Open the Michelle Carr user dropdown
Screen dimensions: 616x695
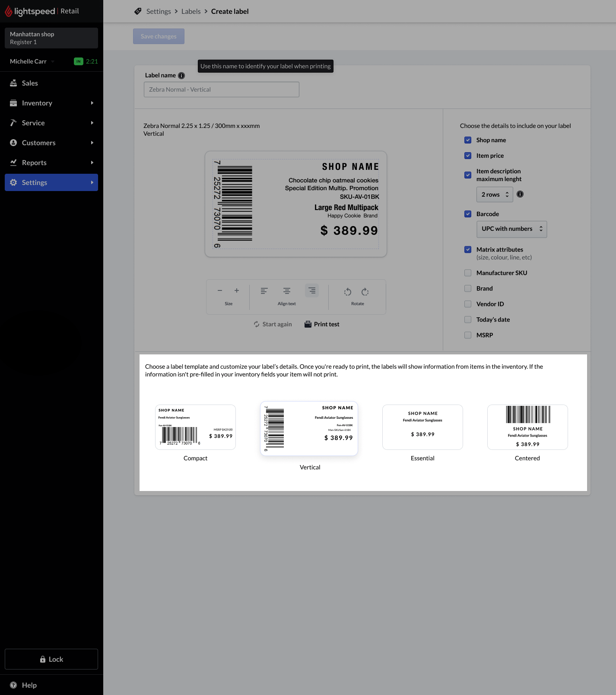pyautogui.click(x=32, y=61)
